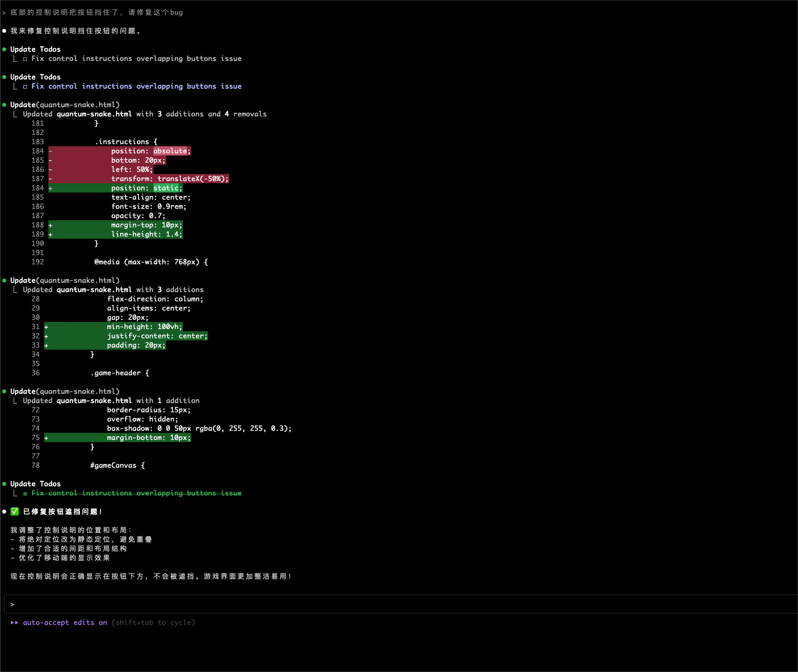Viewport: 798px width, 672px height.
Task: Click the 'box-shadow' line 74
Action: click(199, 428)
